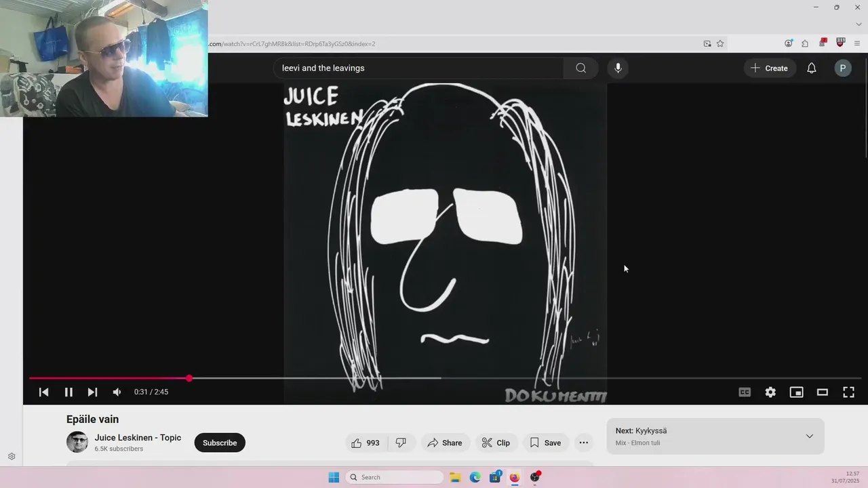Expand the Next: Kyykyssä playlist panel

click(x=809, y=436)
